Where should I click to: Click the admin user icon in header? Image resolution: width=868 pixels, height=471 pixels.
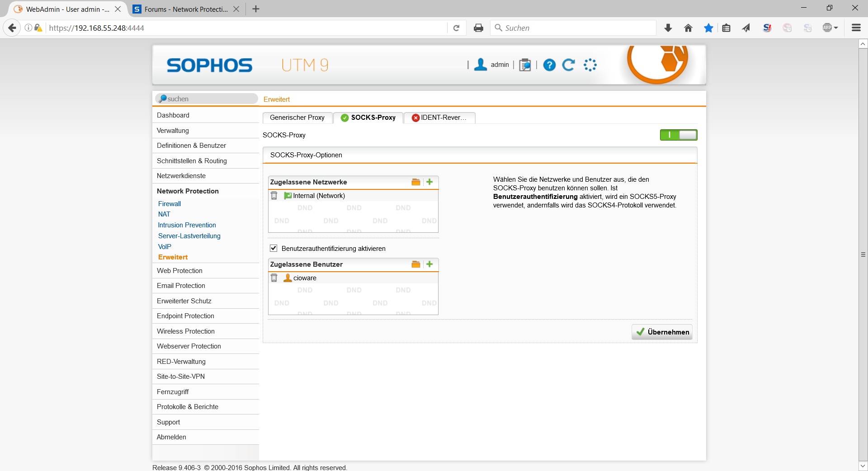[x=480, y=65]
